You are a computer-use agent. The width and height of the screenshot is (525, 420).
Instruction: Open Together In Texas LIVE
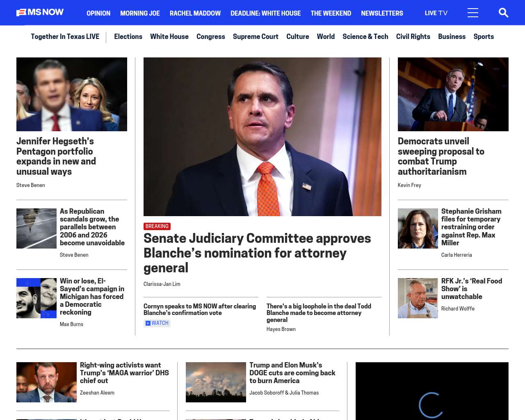tap(65, 37)
